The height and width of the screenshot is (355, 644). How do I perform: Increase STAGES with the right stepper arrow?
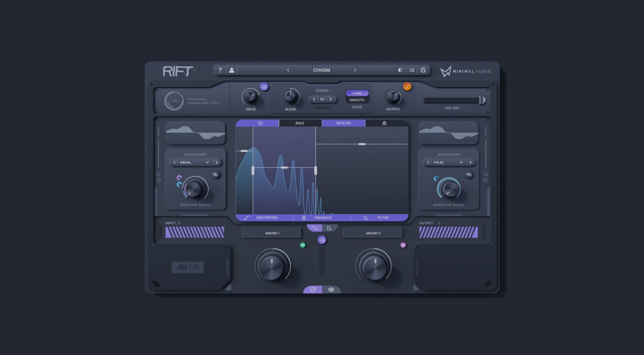331,99
